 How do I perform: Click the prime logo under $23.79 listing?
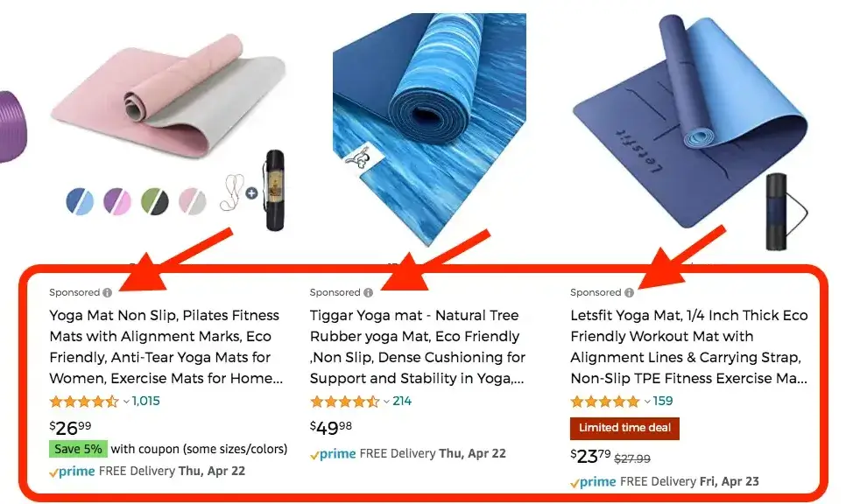click(x=593, y=482)
